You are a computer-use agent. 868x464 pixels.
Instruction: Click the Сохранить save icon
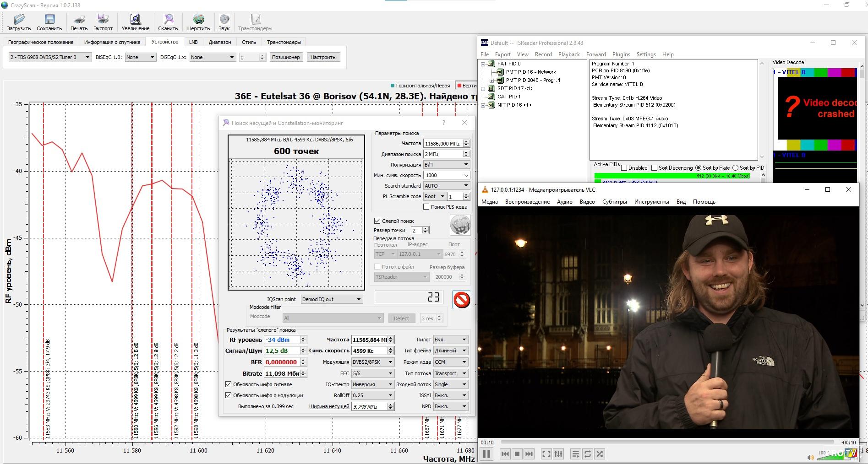(49, 22)
